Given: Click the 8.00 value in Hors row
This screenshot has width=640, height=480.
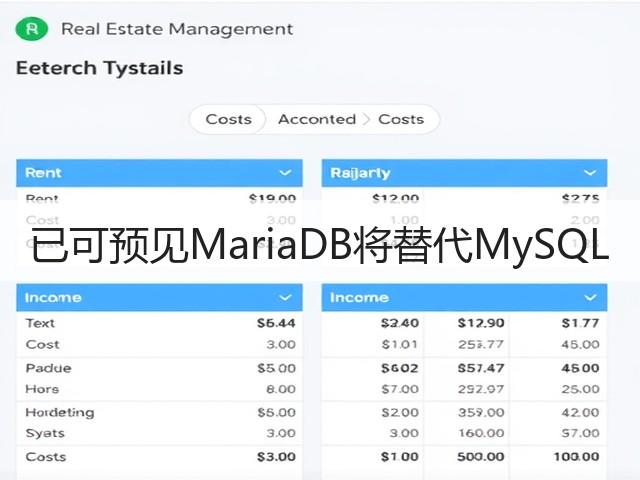Looking at the screenshot, I should (x=281, y=389).
